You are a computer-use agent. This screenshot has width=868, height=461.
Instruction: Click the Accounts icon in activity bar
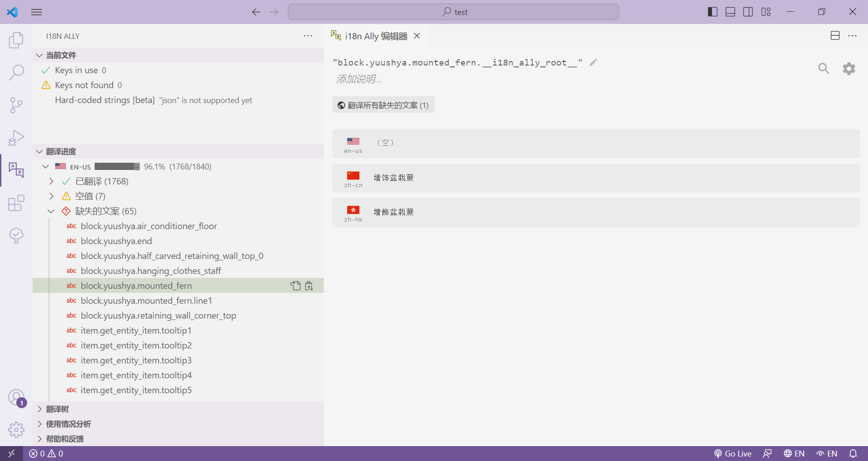pos(16,398)
